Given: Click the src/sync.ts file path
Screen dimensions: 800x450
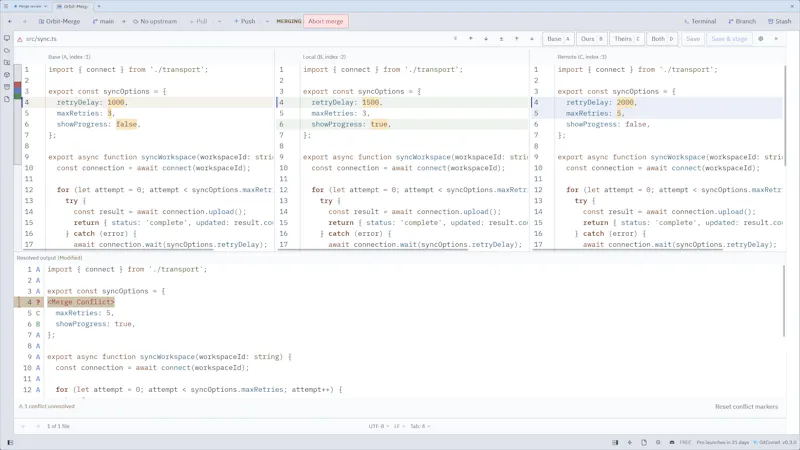Looking at the screenshot, I should point(41,39).
